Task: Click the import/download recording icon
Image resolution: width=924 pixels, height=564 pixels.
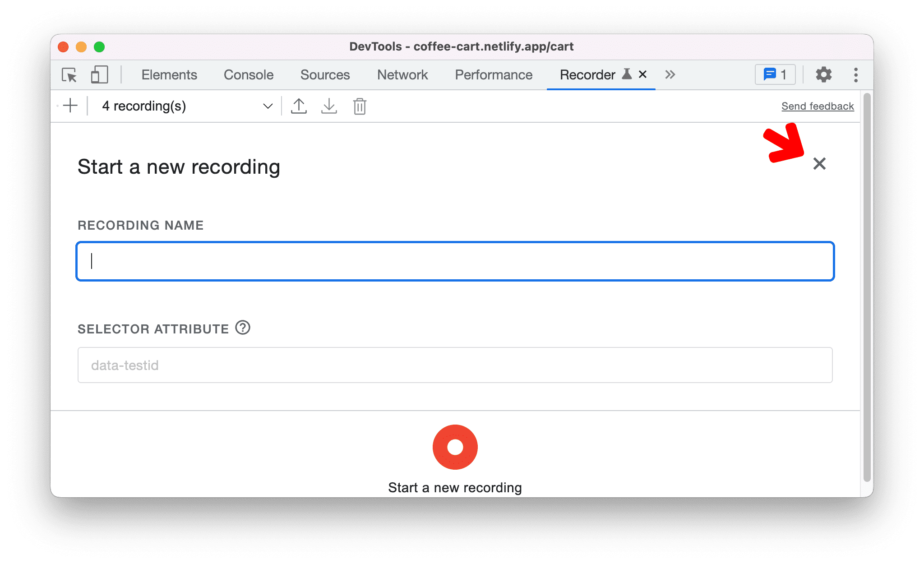Action: click(329, 106)
